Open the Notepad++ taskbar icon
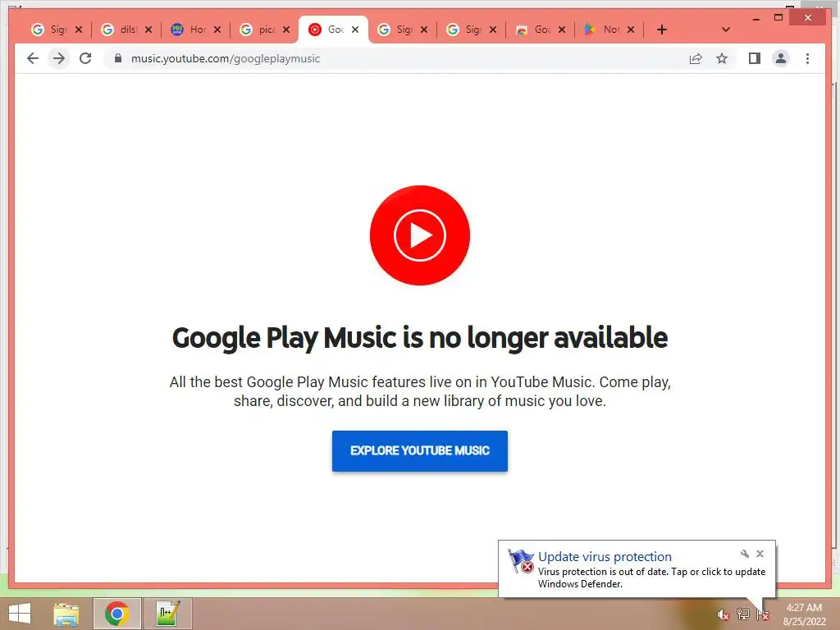 point(167,614)
